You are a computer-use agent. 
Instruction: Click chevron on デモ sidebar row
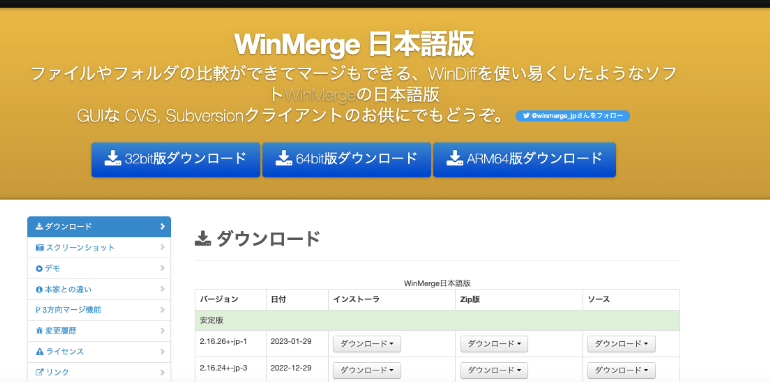click(163, 268)
